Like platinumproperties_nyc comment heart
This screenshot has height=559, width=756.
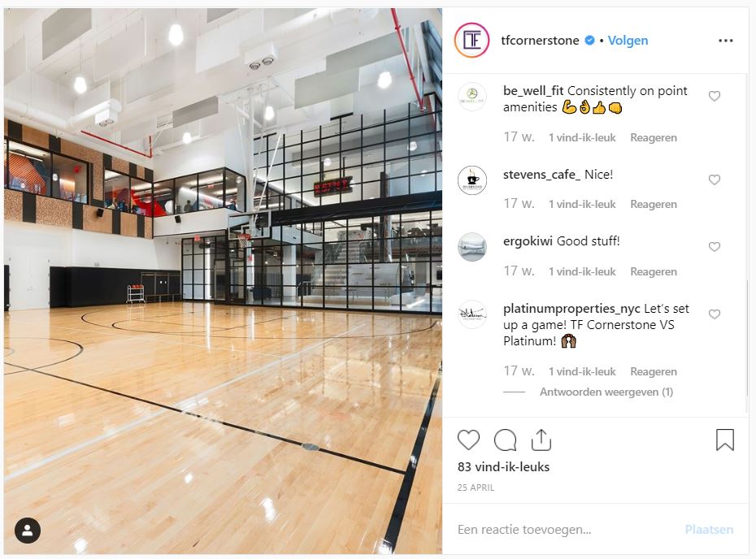714,314
